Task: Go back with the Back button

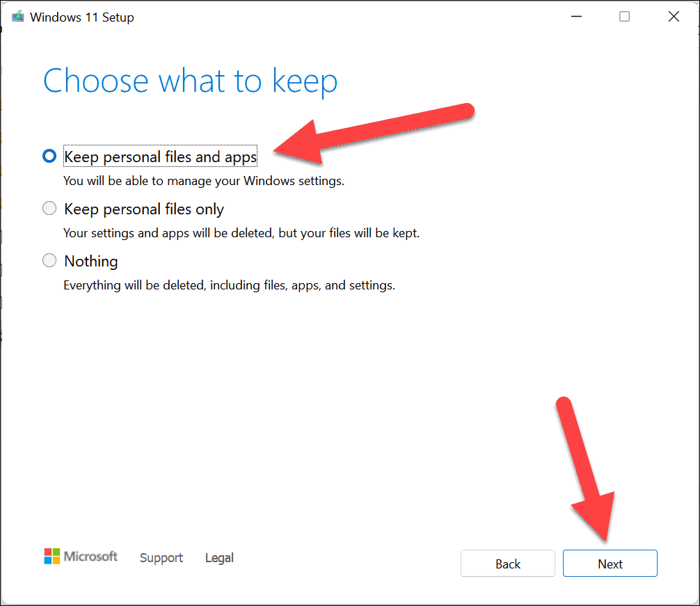Action: [507, 564]
